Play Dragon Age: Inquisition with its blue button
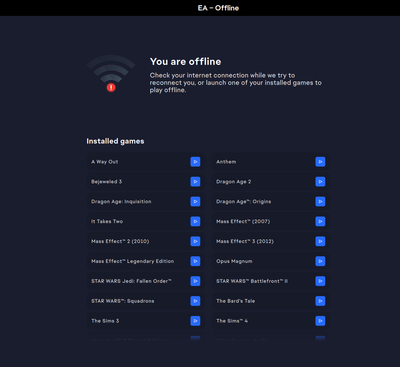This screenshot has height=367, width=400. pos(195,201)
